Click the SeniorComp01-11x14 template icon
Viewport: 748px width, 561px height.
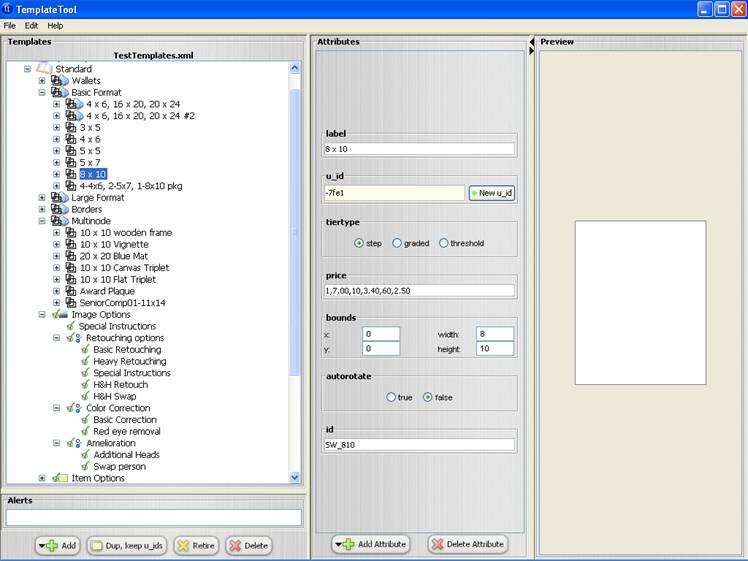pyautogui.click(x=71, y=302)
